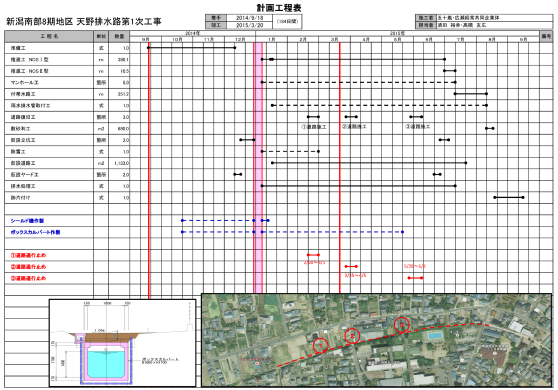Click the 4月 month header in 2015
Viewport: 558px width, 390px height.
366,39
